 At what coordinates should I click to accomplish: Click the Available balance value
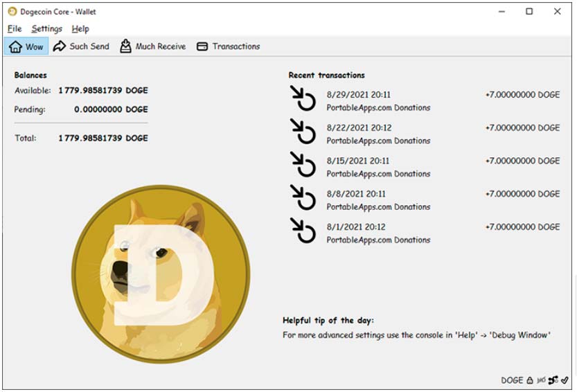103,90
